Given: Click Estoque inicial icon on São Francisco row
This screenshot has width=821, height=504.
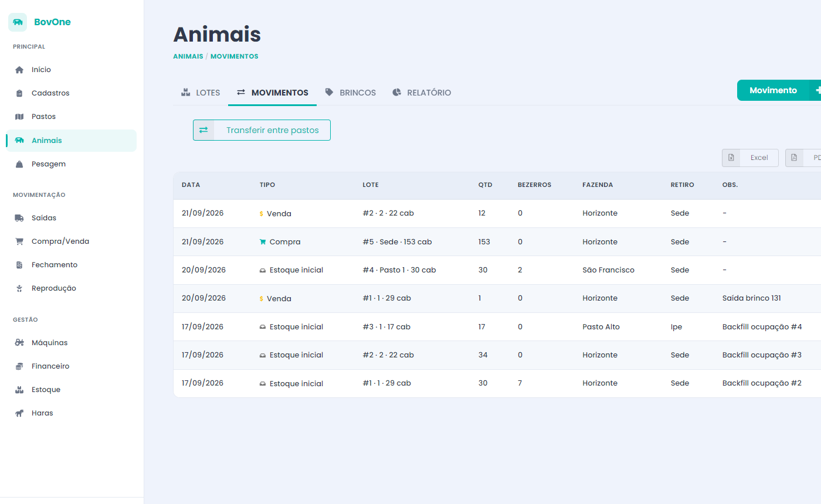Looking at the screenshot, I should [x=263, y=270].
